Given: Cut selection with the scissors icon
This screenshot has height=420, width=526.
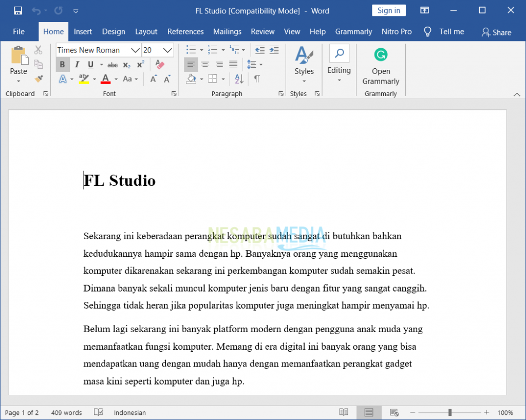Looking at the screenshot, I should 38,50.
